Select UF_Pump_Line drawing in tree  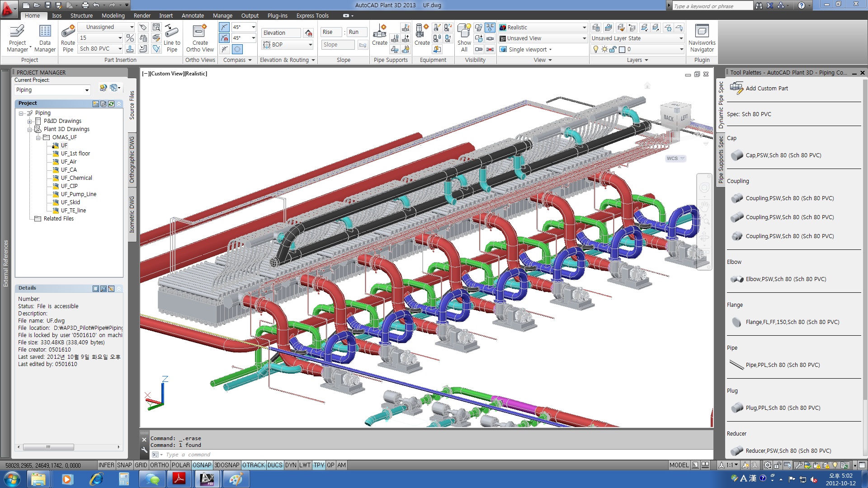point(78,194)
